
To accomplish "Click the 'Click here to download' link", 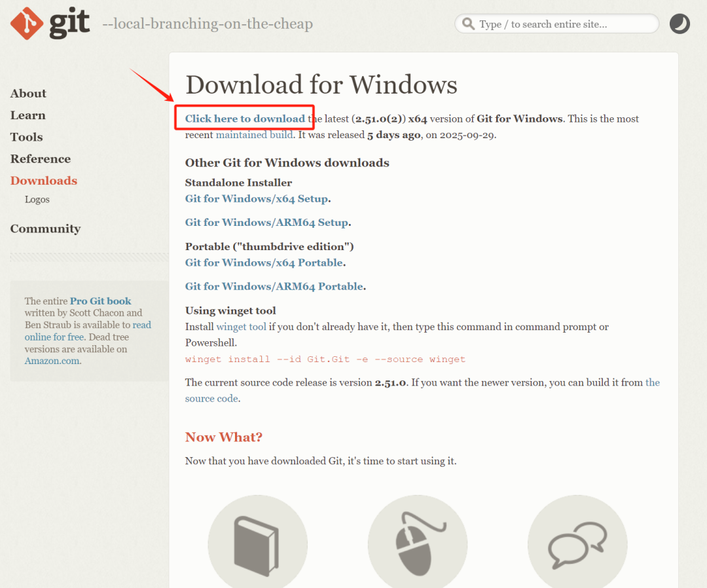I will coord(245,119).
